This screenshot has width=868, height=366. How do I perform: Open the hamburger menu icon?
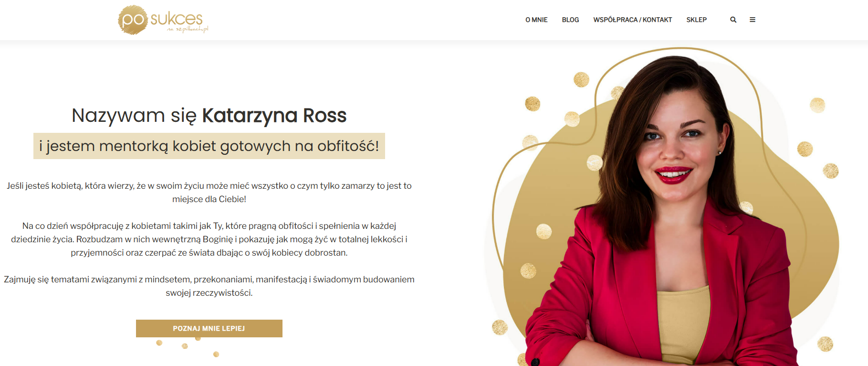pos(753,20)
